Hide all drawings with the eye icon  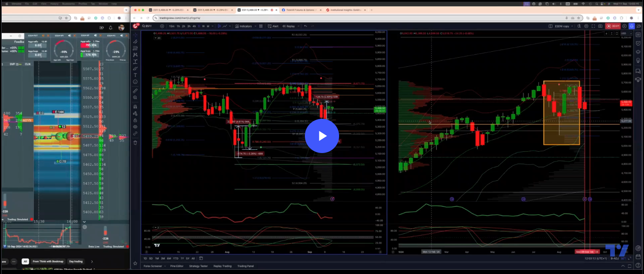135,127
